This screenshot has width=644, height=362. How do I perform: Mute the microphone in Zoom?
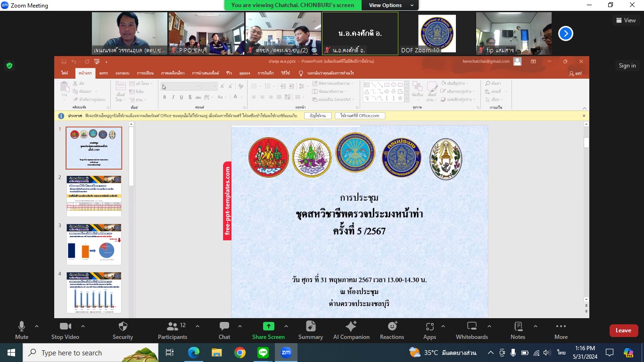point(22,330)
